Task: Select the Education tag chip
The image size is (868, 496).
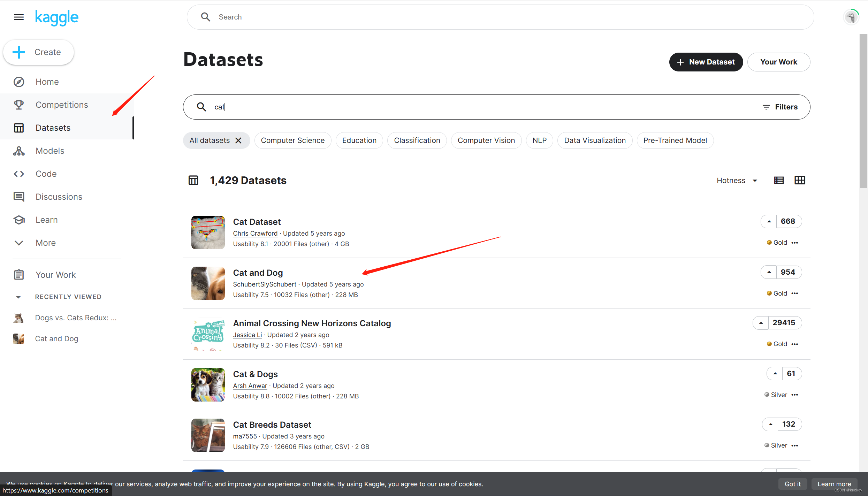Action: 359,140
